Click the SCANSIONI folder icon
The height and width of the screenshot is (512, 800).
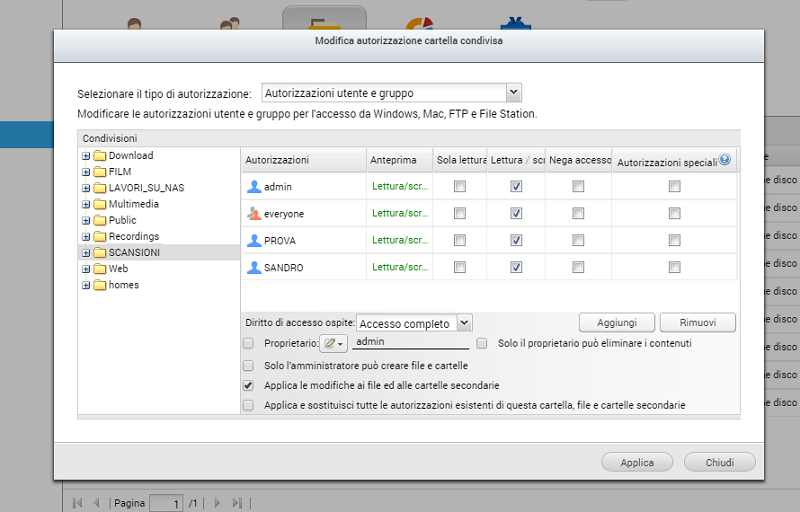[100, 253]
